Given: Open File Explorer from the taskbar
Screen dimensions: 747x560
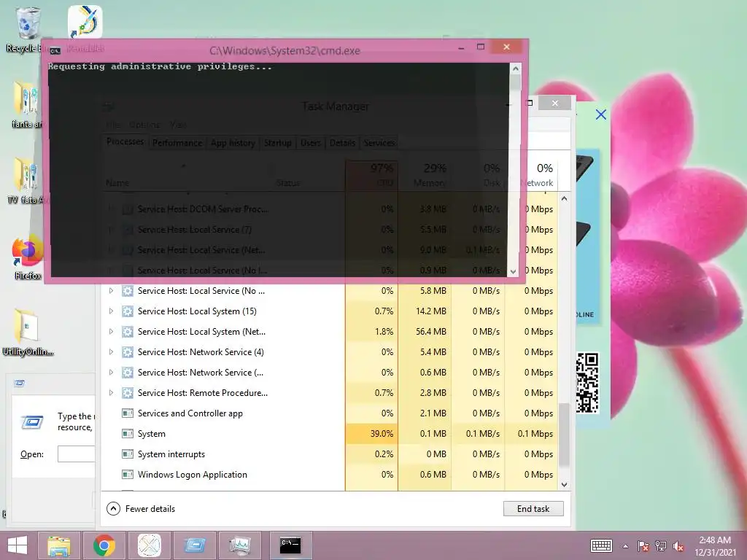Looking at the screenshot, I should coord(59,545).
